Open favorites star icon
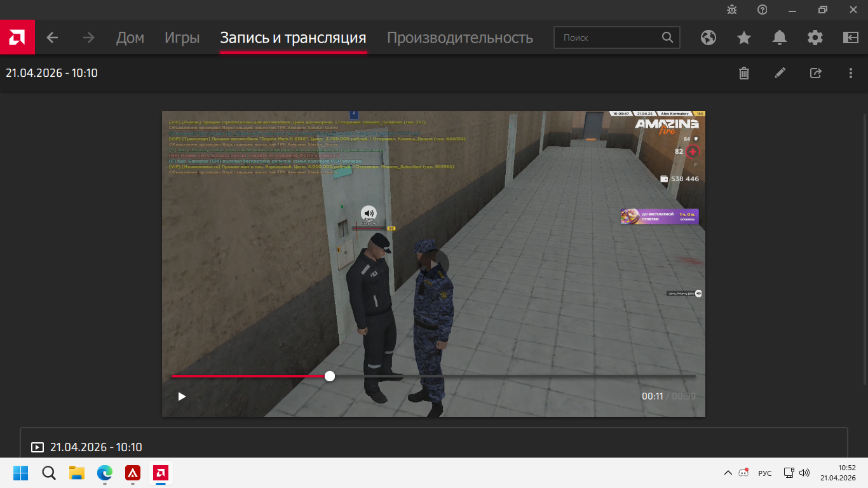The width and height of the screenshot is (868, 488). [744, 37]
